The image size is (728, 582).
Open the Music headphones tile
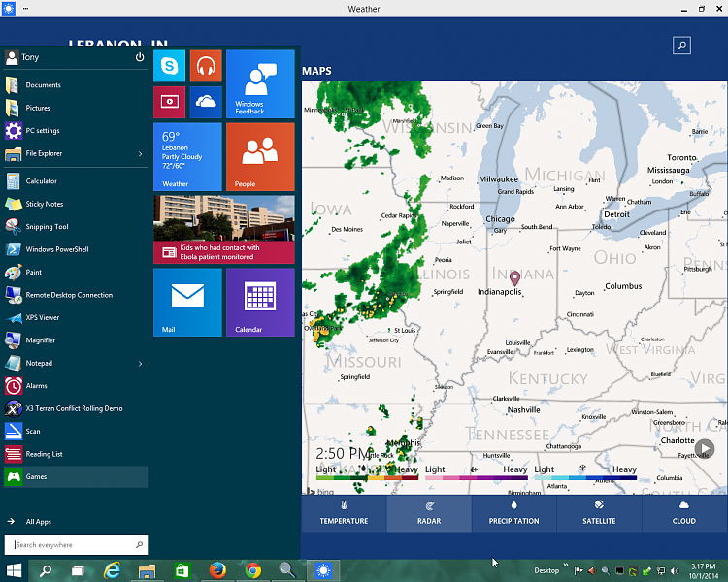pyautogui.click(x=206, y=66)
